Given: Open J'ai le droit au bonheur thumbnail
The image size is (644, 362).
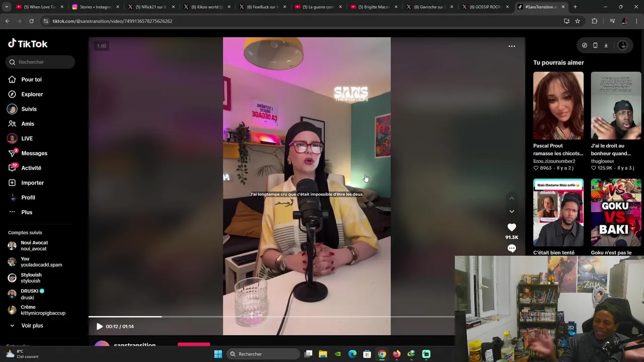Looking at the screenshot, I should coord(616,106).
